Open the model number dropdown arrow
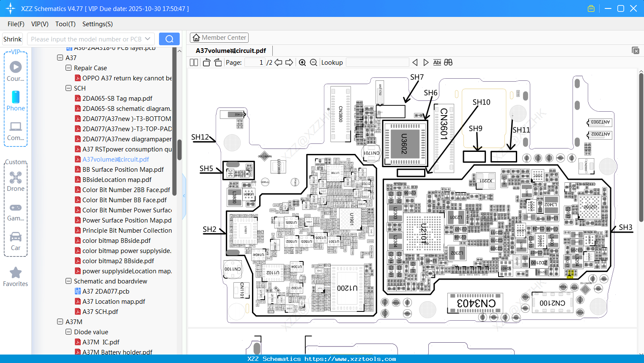 click(x=148, y=39)
